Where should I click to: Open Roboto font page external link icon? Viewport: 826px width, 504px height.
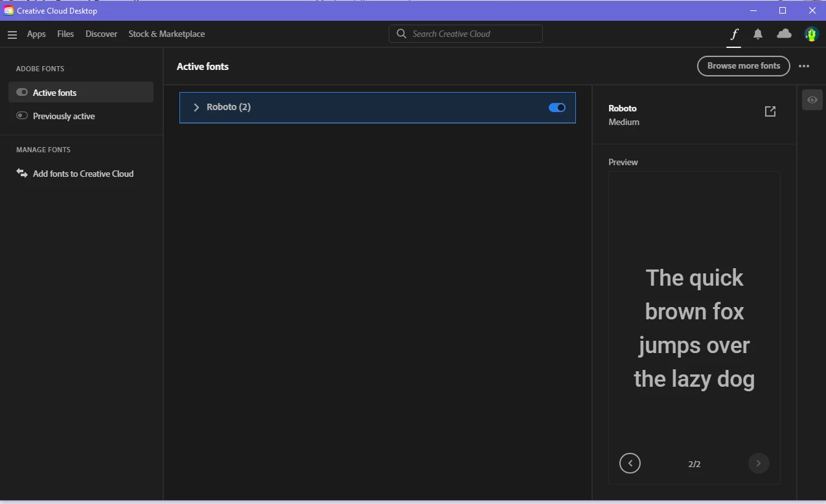[770, 111]
